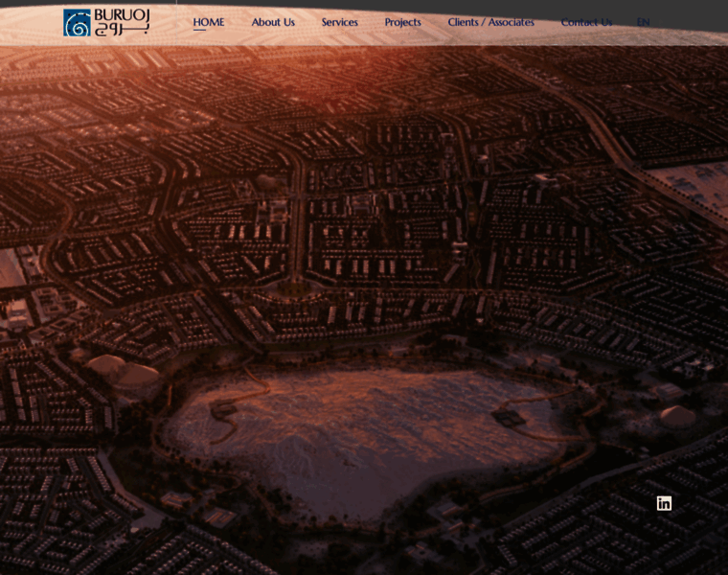The height and width of the screenshot is (575, 728).
Task: Visit the Clients / Associates page
Action: (490, 22)
